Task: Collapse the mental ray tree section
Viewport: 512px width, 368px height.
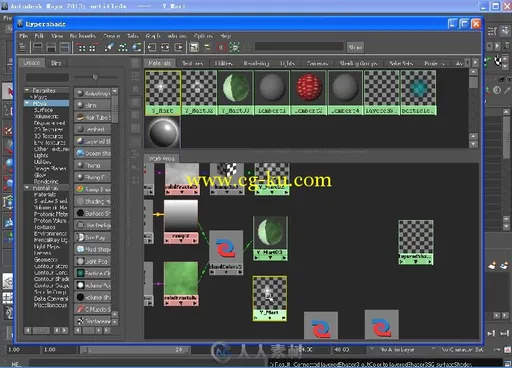Action: click(x=27, y=188)
